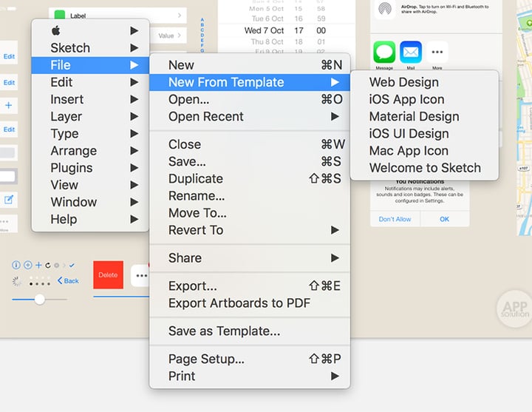This screenshot has height=412, width=532.
Task: Click the info circle icon
Action: [16, 265]
